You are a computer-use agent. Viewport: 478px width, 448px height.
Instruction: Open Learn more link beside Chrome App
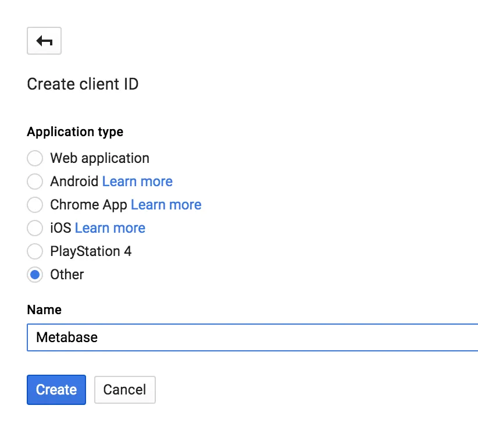(166, 205)
